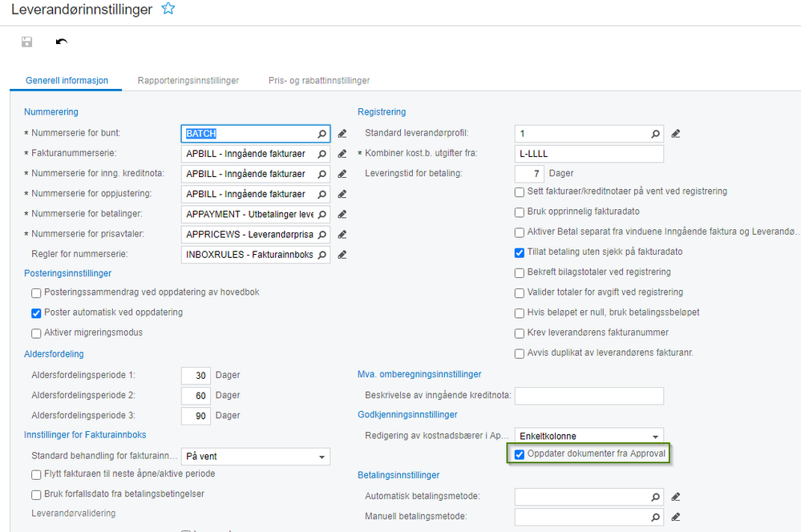Click edit pencil for Manuell betalingsmetode
801x532 pixels.
tap(675, 518)
